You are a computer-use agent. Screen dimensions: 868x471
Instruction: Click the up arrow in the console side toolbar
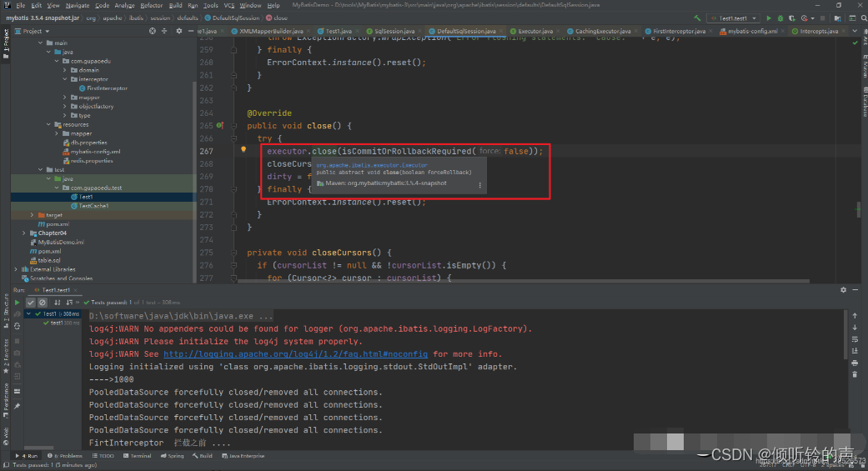tap(855, 315)
